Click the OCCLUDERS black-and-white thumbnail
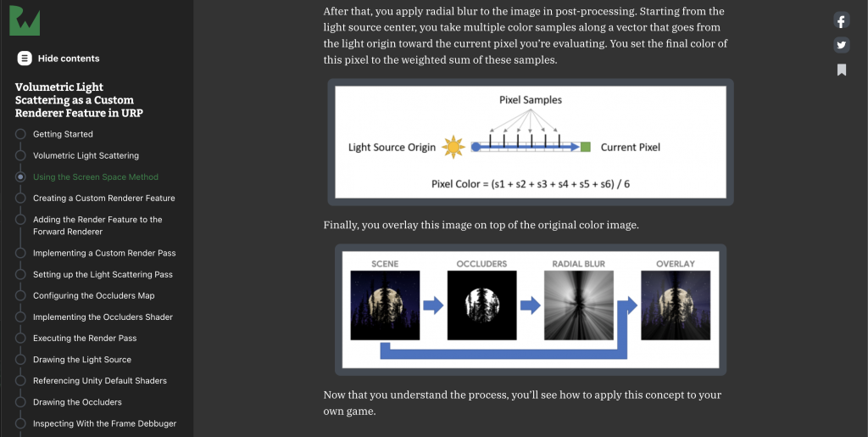This screenshot has height=437, width=868. (x=481, y=305)
